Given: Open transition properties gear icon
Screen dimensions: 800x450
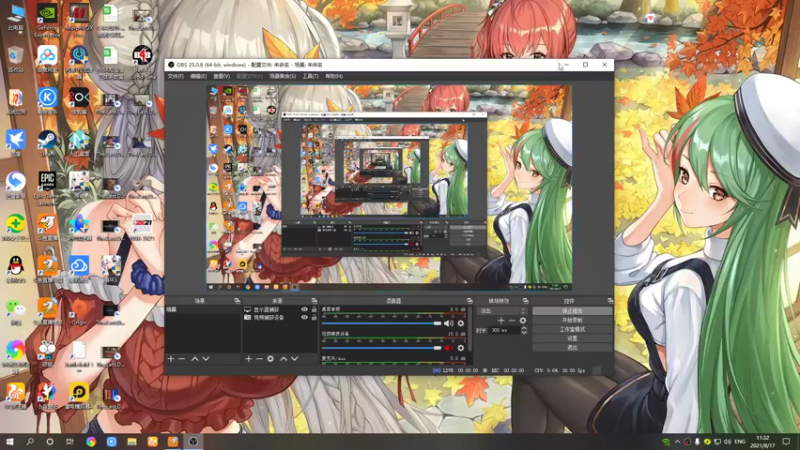Looking at the screenshot, I should click(x=522, y=320).
